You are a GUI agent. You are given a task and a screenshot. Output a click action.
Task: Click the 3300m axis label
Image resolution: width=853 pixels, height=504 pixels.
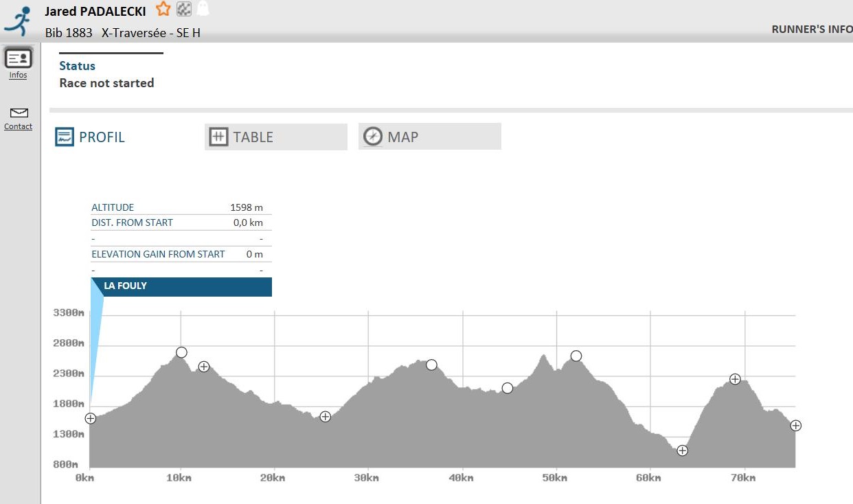coord(69,313)
